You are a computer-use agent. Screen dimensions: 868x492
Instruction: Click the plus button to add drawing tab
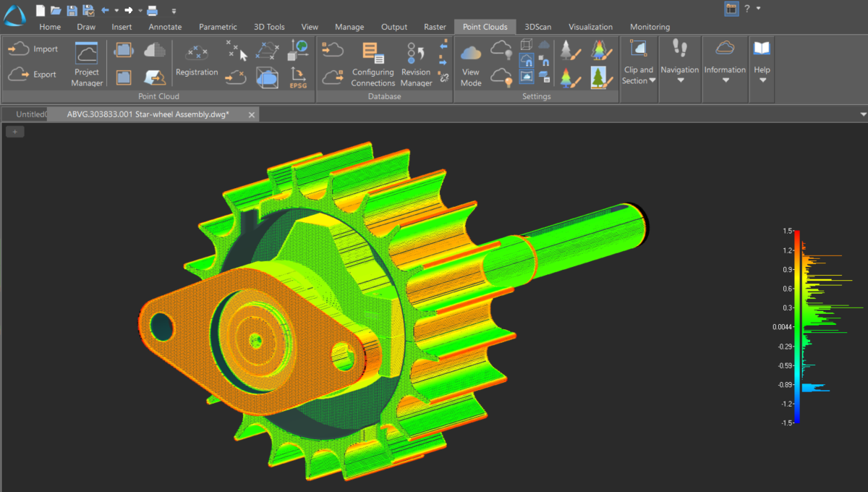[x=15, y=131]
